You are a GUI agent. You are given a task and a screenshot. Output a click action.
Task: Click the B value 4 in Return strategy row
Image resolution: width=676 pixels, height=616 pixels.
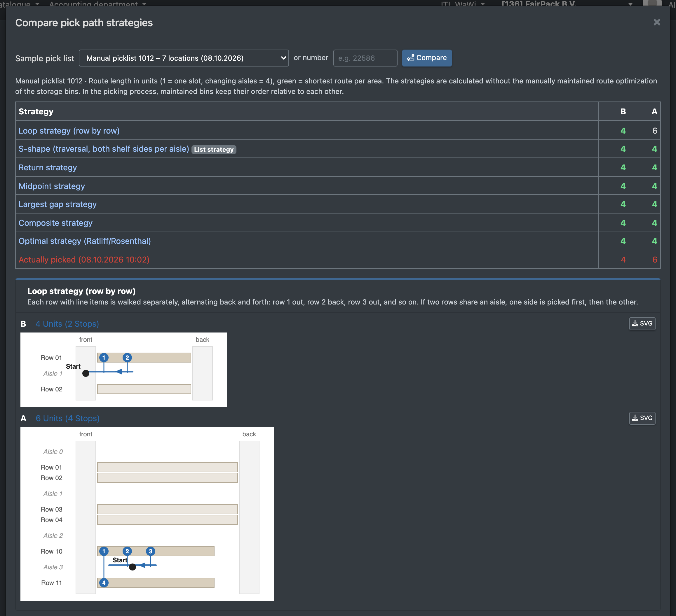pyautogui.click(x=623, y=168)
